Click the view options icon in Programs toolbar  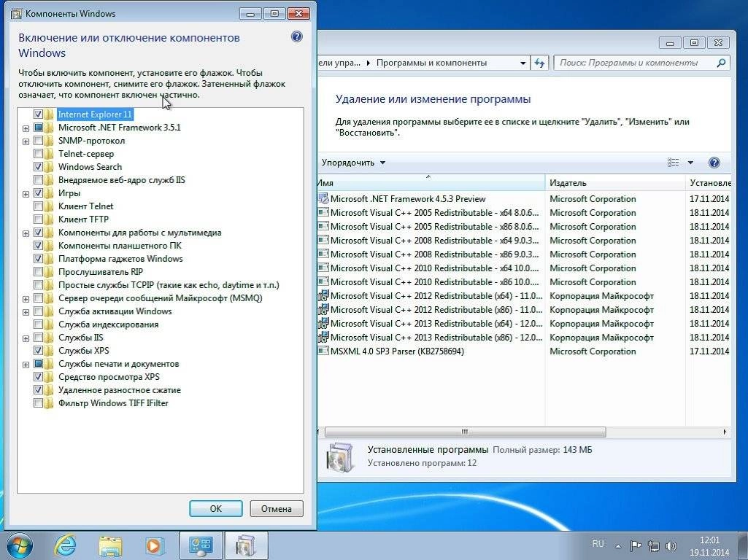click(x=673, y=163)
